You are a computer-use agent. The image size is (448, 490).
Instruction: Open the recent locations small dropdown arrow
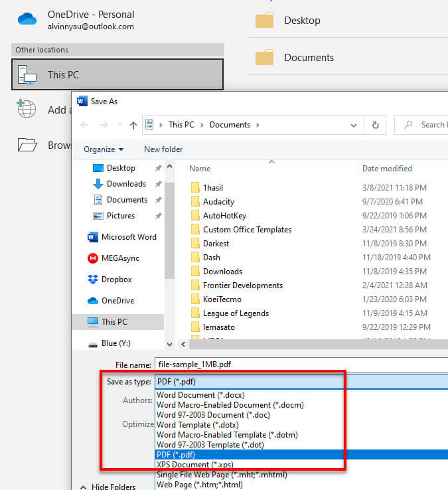point(119,125)
